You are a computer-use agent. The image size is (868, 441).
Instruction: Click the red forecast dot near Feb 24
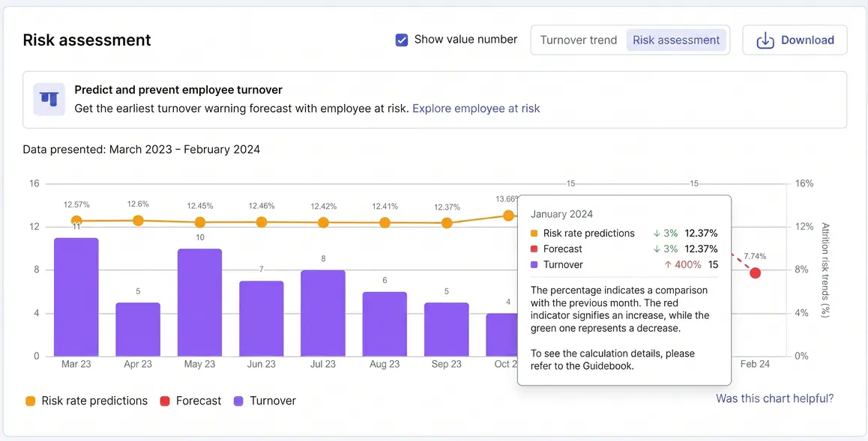coord(755,273)
